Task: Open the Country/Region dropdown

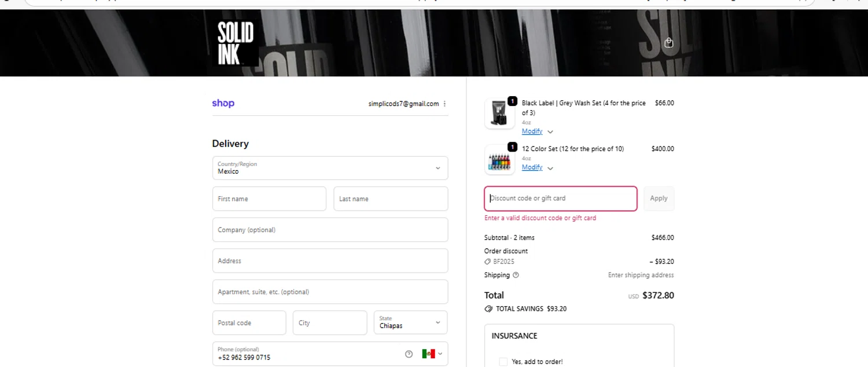Action: pos(330,168)
